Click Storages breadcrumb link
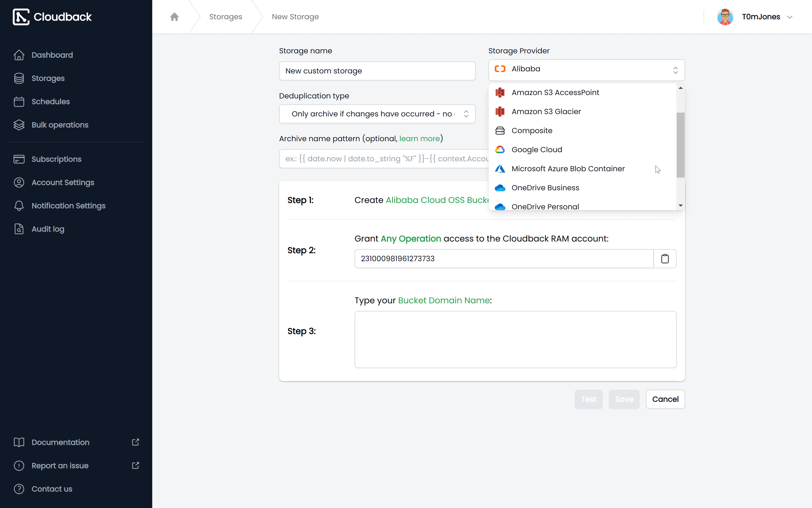The height and width of the screenshot is (508, 812). pyautogui.click(x=225, y=17)
